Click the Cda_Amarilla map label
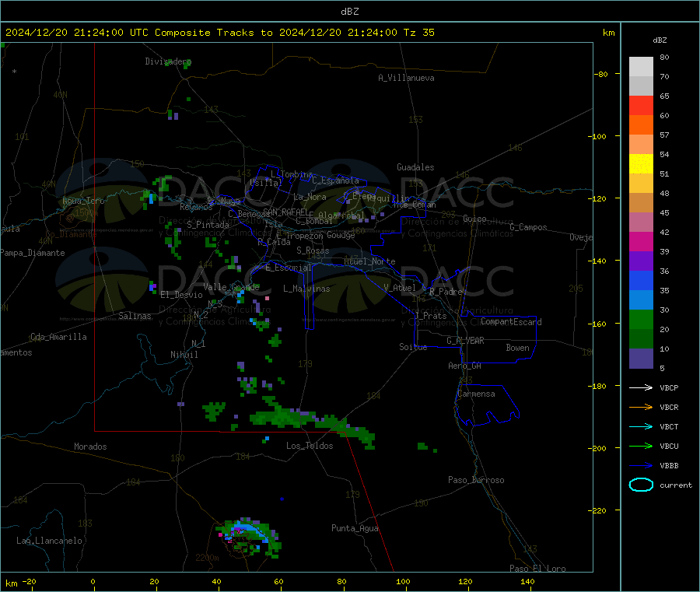 click(58, 337)
